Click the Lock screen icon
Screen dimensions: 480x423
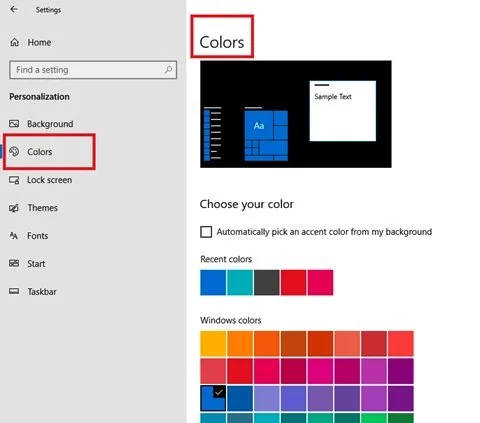(x=14, y=180)
